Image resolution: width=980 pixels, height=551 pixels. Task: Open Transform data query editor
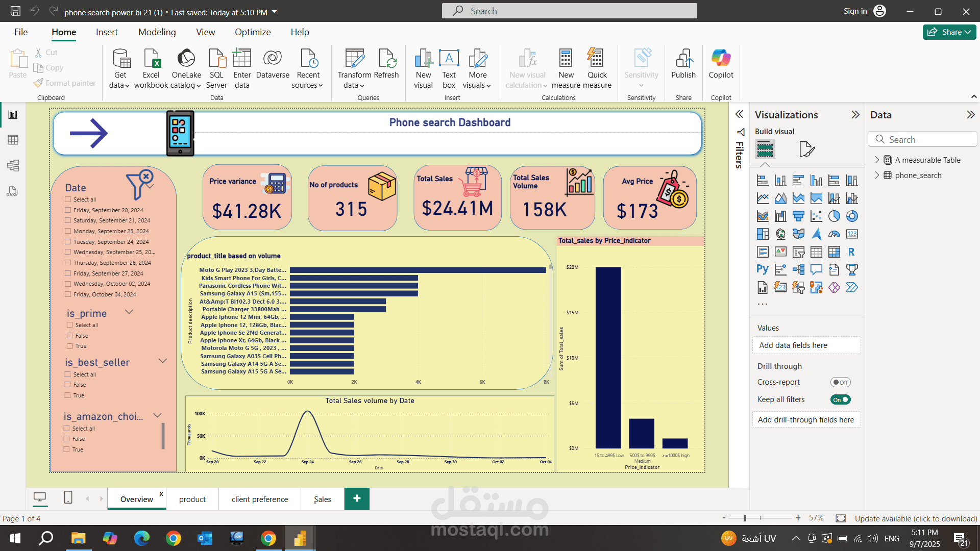[354, 68]
